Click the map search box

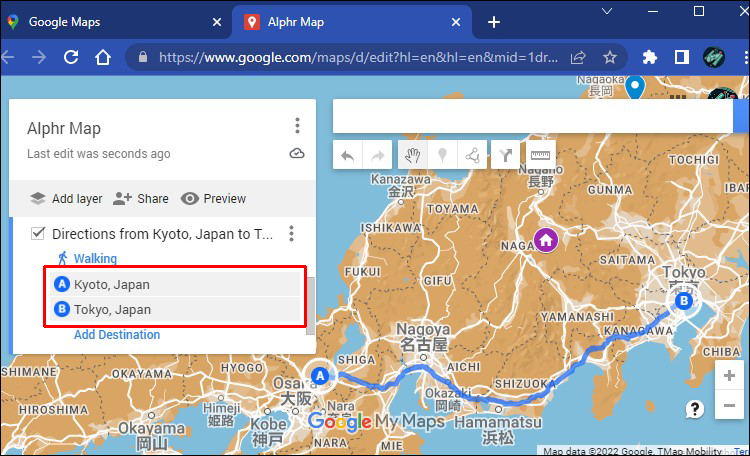(533, 116)
